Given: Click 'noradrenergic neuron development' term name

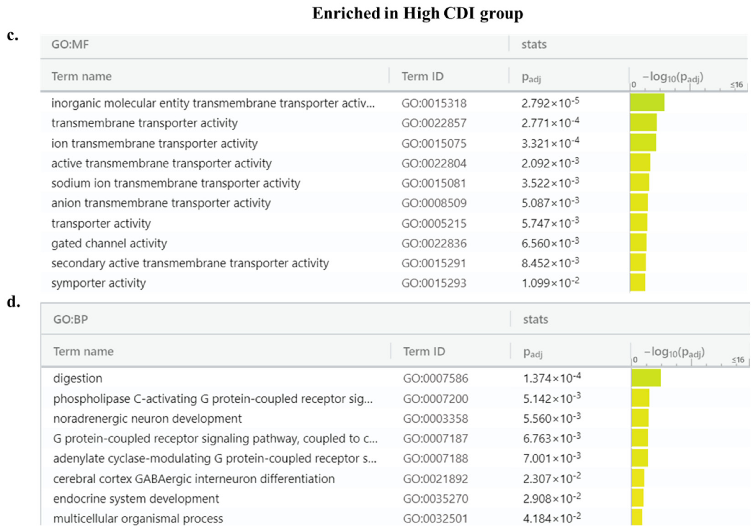Looking at the screenshot, I should click(147, 419).
